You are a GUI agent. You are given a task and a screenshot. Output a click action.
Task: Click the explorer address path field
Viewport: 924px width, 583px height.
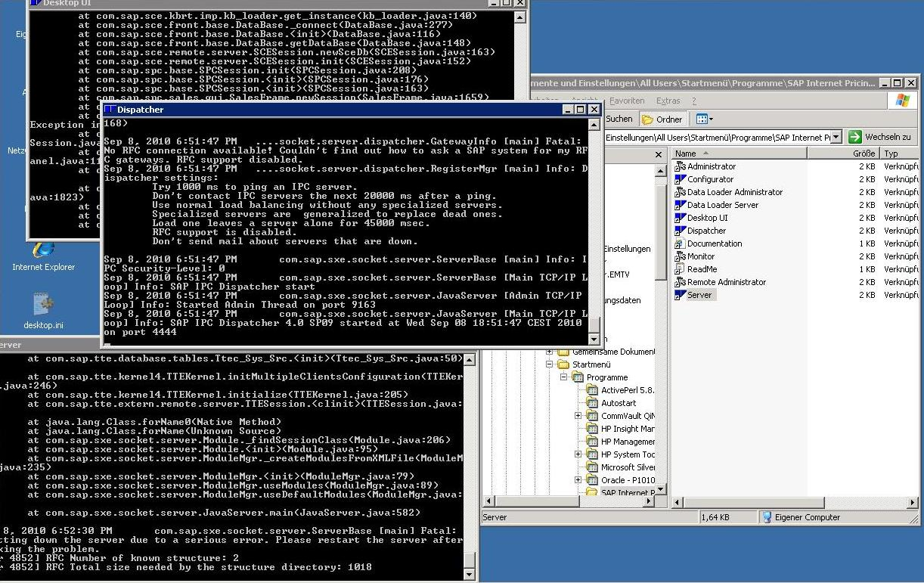(x=717, y=138)
